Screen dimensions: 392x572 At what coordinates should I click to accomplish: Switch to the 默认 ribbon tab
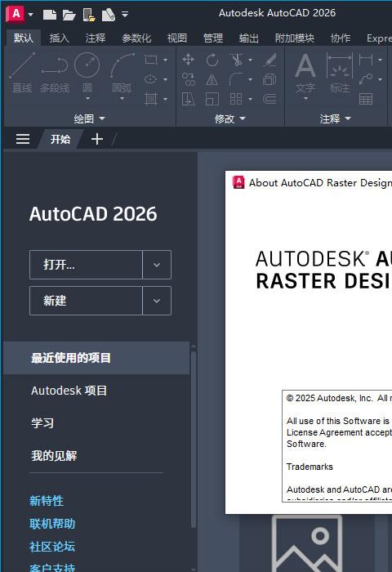[x=24, y=38]
